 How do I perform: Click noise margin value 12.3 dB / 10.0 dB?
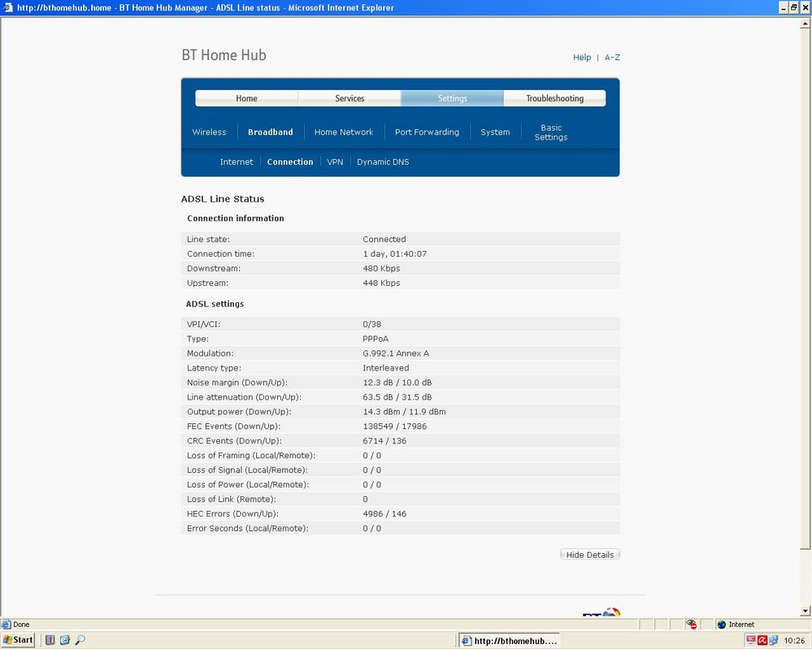(x=397, y=383)
